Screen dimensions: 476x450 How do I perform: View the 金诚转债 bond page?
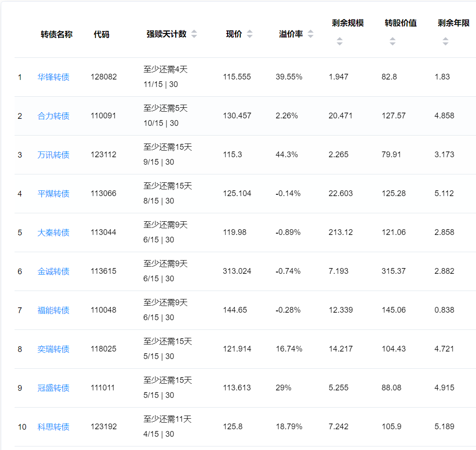(x=53, y=272)
